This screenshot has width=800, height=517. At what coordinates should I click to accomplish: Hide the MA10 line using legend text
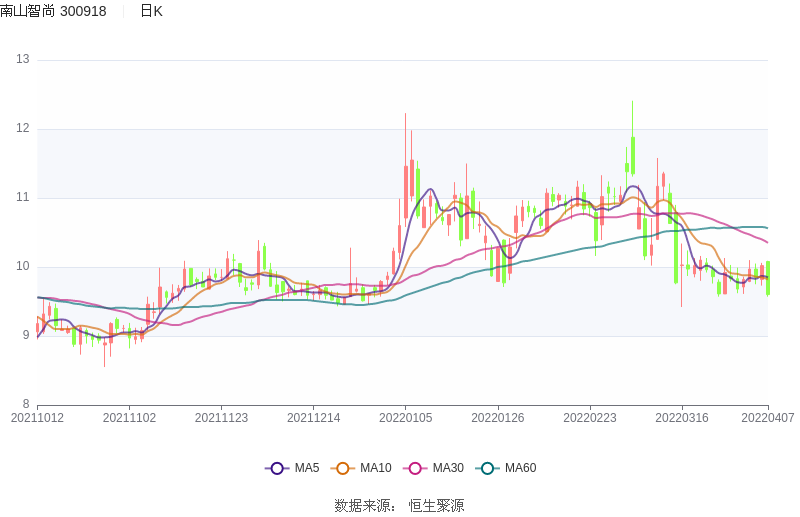click(375, 468)
